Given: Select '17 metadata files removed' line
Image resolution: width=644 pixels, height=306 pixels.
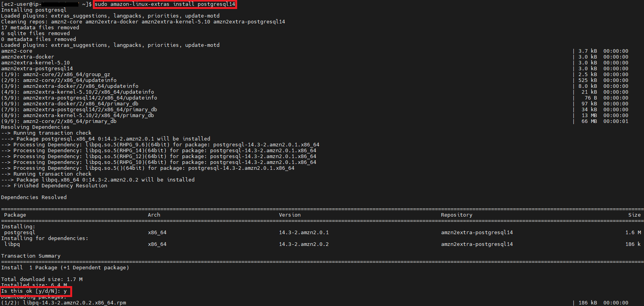Looking at the screenshot, I should 40,28.
